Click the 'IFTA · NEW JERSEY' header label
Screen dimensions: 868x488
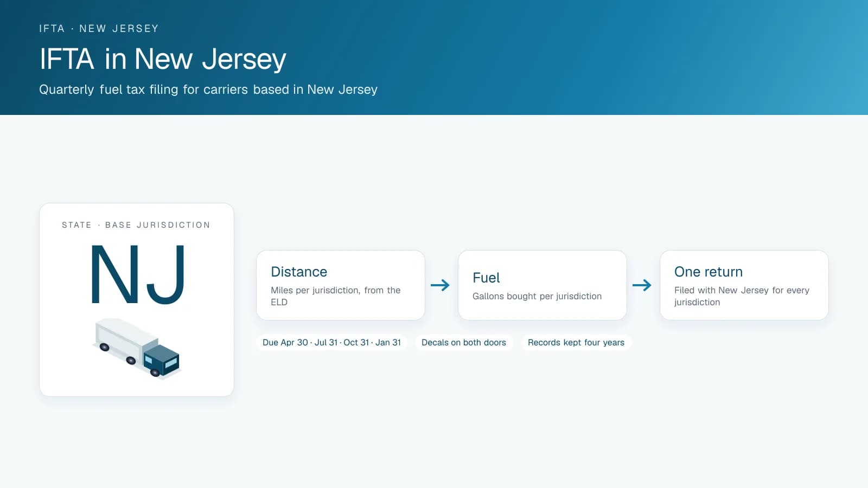pos(99,29)
